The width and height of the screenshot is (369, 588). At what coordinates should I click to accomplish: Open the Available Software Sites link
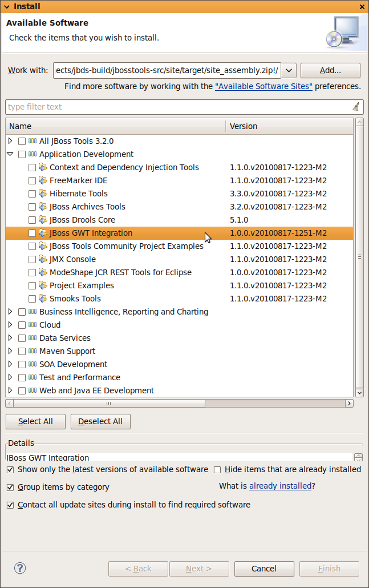(263, 86)
